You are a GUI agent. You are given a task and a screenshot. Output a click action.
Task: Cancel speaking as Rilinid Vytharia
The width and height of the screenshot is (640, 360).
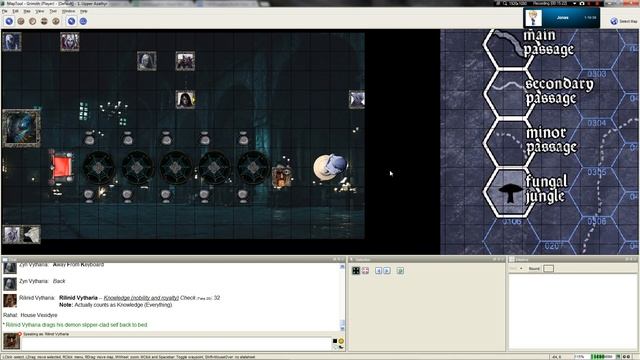20,334
